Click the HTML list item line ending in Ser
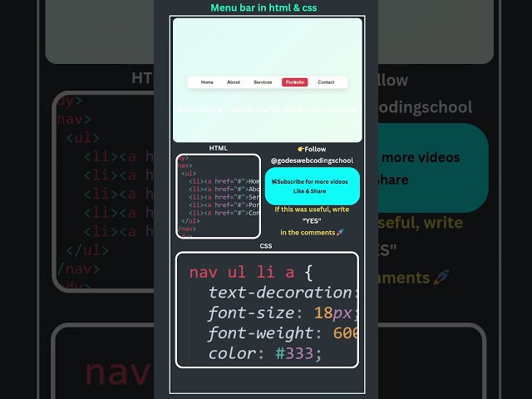 click(224, 197)
